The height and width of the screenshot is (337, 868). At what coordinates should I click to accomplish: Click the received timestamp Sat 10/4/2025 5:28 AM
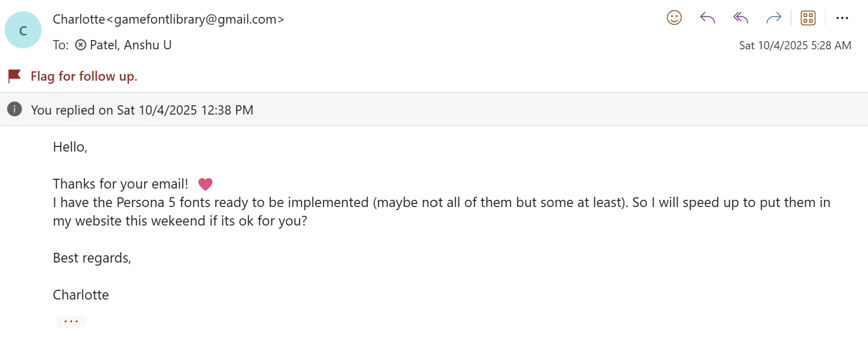(x=795, y=45)
